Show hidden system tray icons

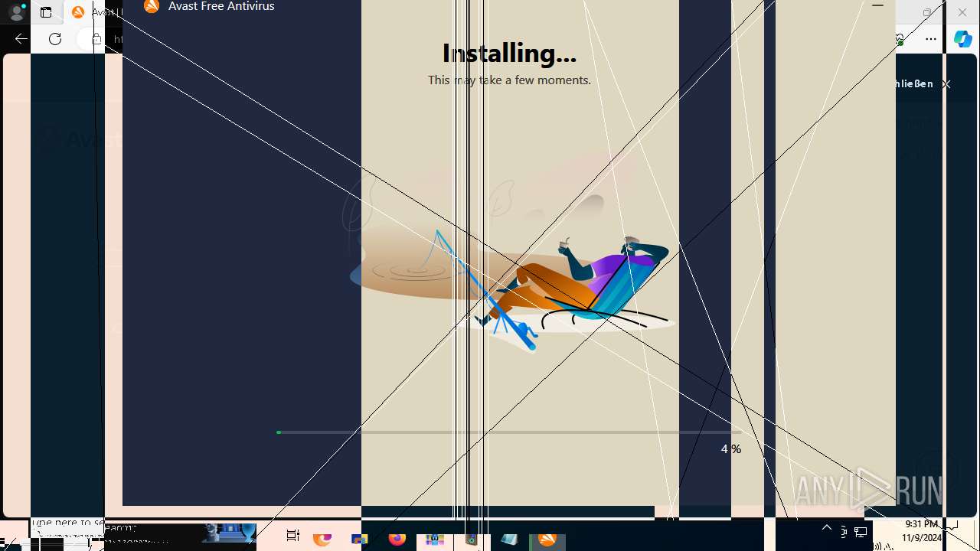(827, 528)
